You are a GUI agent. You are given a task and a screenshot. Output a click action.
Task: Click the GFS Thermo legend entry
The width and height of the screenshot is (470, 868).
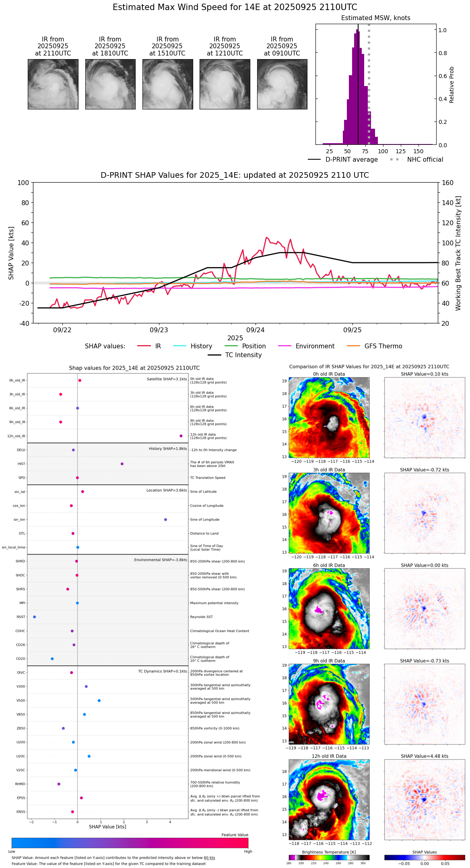[374, 346]
